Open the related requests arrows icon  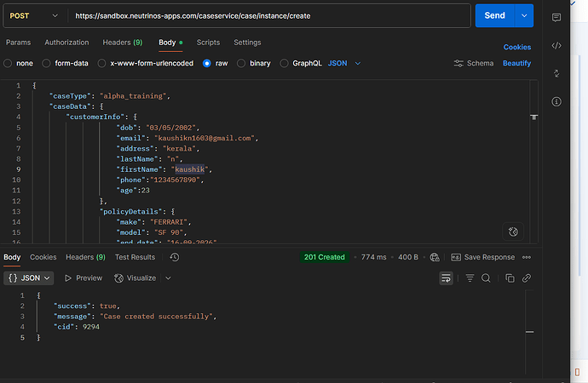point(556,73)
